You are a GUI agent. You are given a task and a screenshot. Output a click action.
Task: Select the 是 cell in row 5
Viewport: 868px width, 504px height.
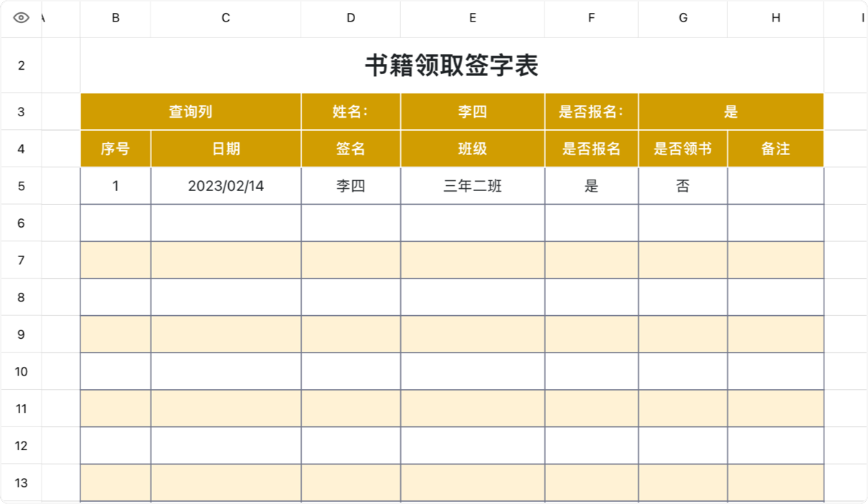591,186
